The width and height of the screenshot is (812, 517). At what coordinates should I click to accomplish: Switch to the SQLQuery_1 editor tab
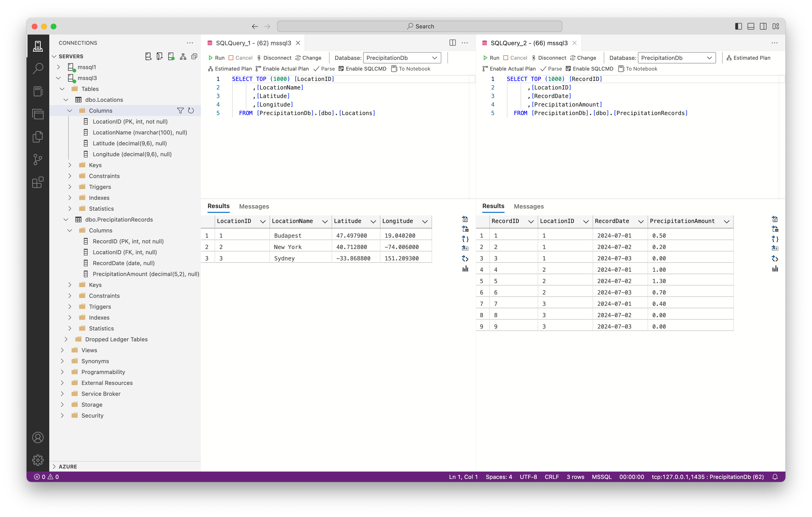253,43
